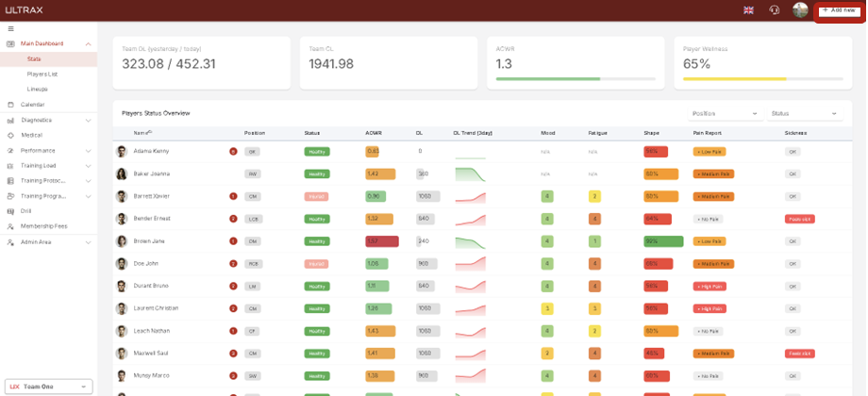Open the Status filter dropdown
Image resolution: width=868 pixels, height=396 pixels.
click(804, 114)
